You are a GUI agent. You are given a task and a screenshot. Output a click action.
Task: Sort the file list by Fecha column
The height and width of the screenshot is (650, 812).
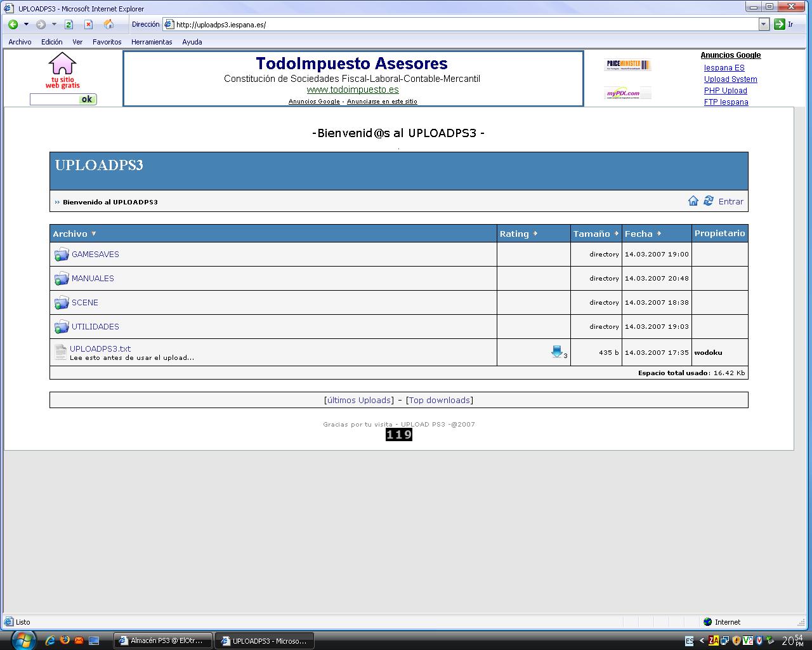(x=643, y=234)
